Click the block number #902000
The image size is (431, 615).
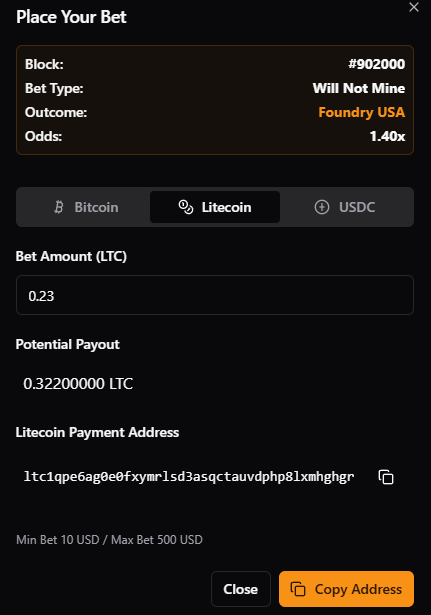[376, 64]
